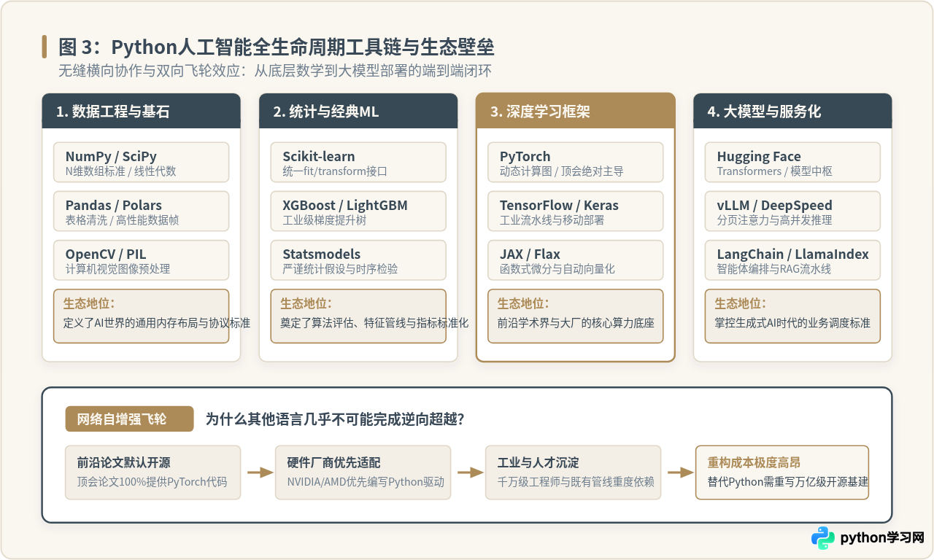Click the 生态地位 box reading "前沿学术界与大厂的核心算力底座"
934x560 pixels.
click(576, 316)
